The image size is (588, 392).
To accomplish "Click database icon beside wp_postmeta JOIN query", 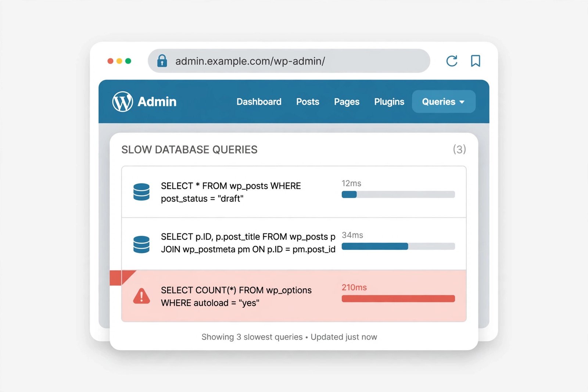I will [x=141, y=244].
